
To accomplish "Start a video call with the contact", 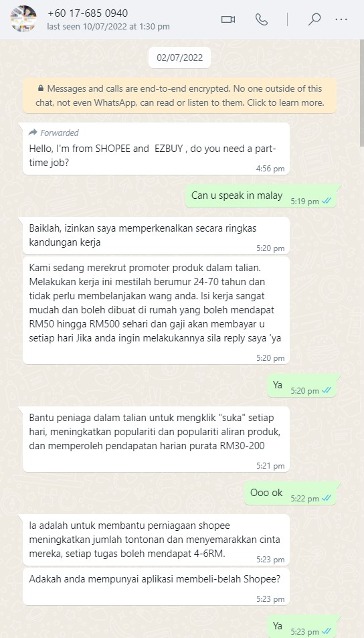I will [228, 19].
